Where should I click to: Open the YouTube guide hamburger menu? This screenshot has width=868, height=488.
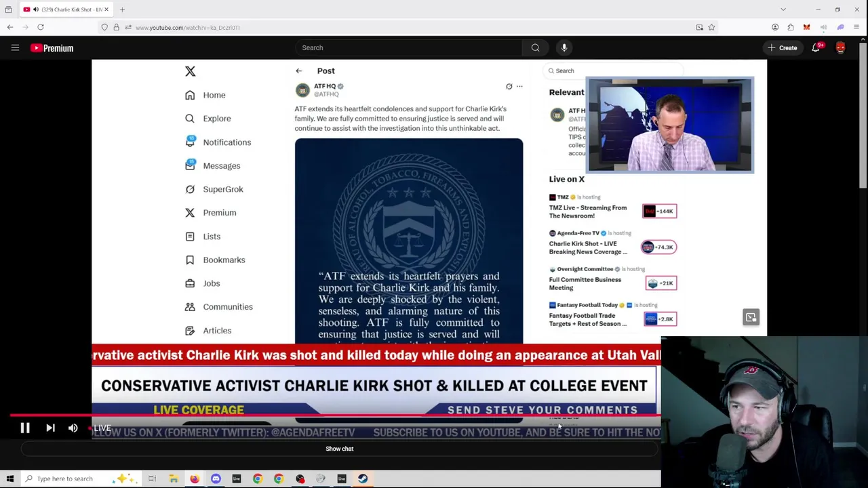pos(15,47)
